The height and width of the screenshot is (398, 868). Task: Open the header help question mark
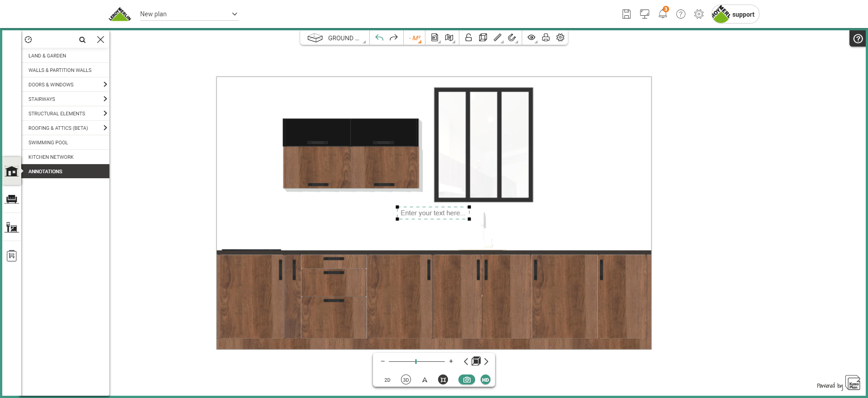point(681,14)
